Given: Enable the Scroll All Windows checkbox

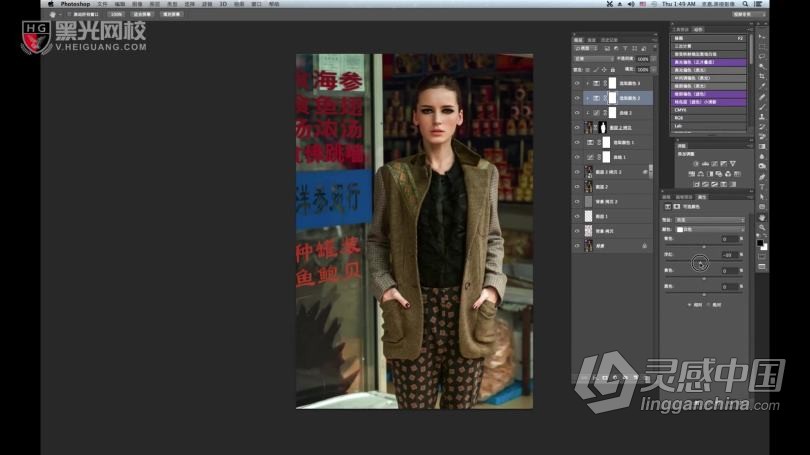Looking at the screenshot, I should click(69, 14).
